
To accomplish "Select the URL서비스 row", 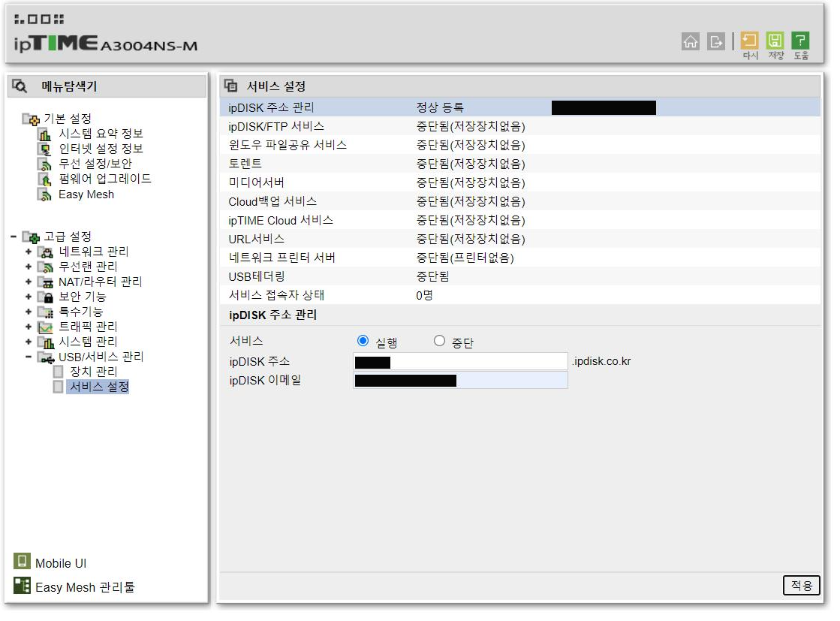I will (x=519, y=239).
